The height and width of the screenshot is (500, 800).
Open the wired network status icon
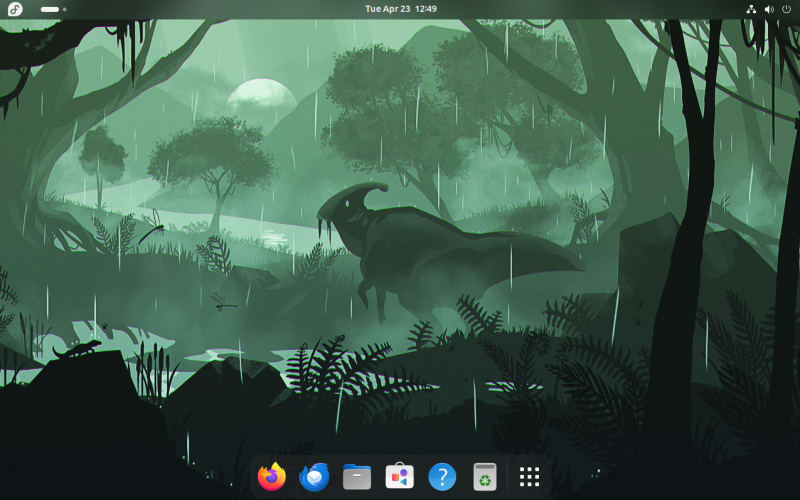(751, 9)
